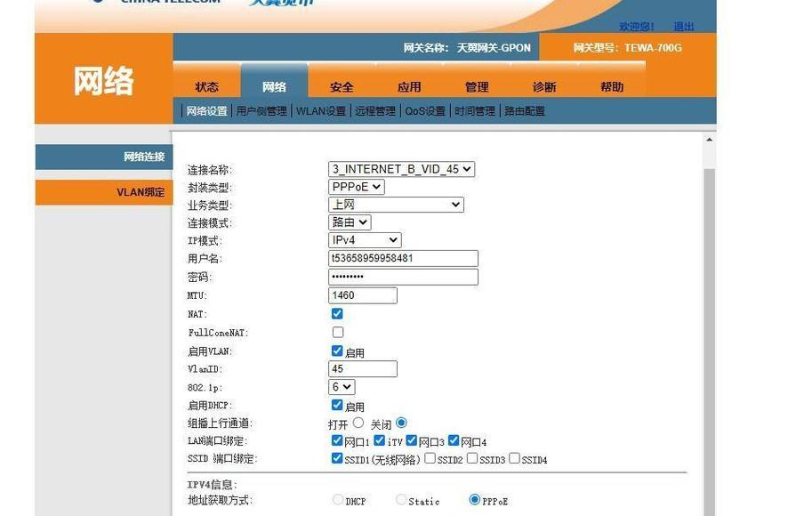The width and height of the screenshot is (812, 516).
Task: Select 网络连接 in the sidebar
Action: point(104,157)
